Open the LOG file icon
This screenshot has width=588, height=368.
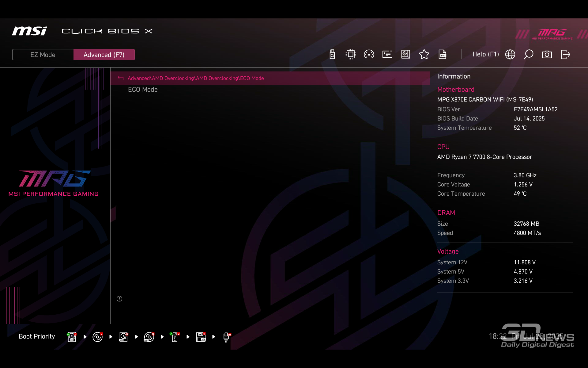(442, 55)
